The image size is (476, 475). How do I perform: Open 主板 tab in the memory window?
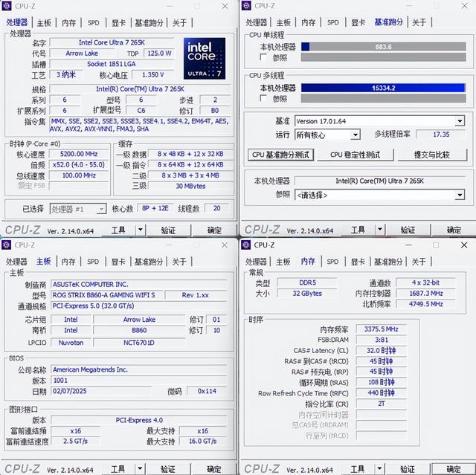(x=283, y=262)
